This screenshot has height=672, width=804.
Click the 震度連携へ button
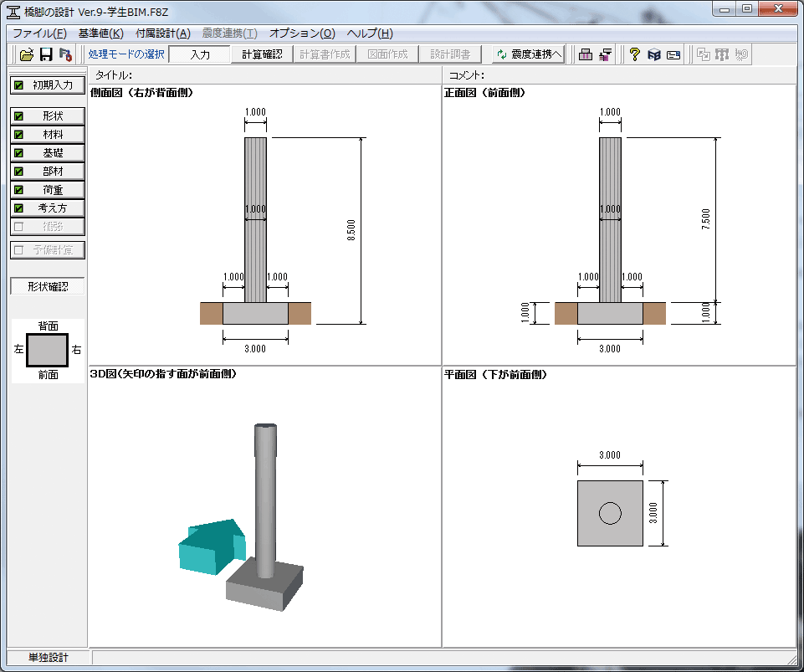[x=529, y=54]
